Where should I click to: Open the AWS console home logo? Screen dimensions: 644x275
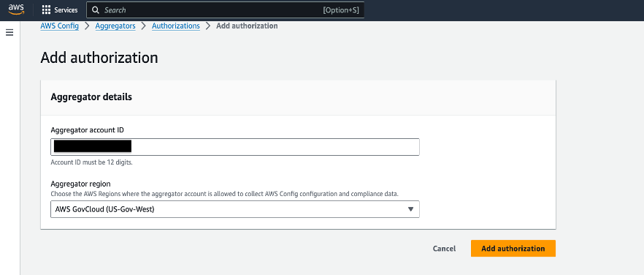(x=16, y=10)
